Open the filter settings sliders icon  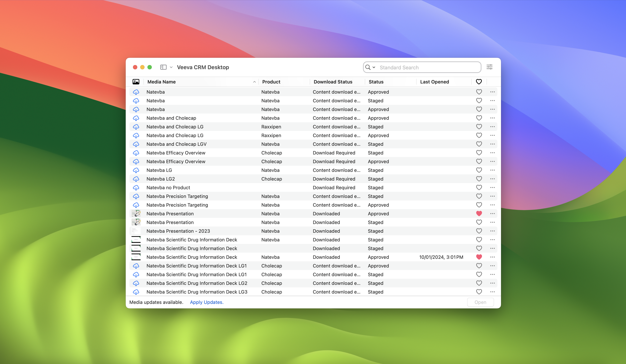pyautogui.click(x=489, y=67)
